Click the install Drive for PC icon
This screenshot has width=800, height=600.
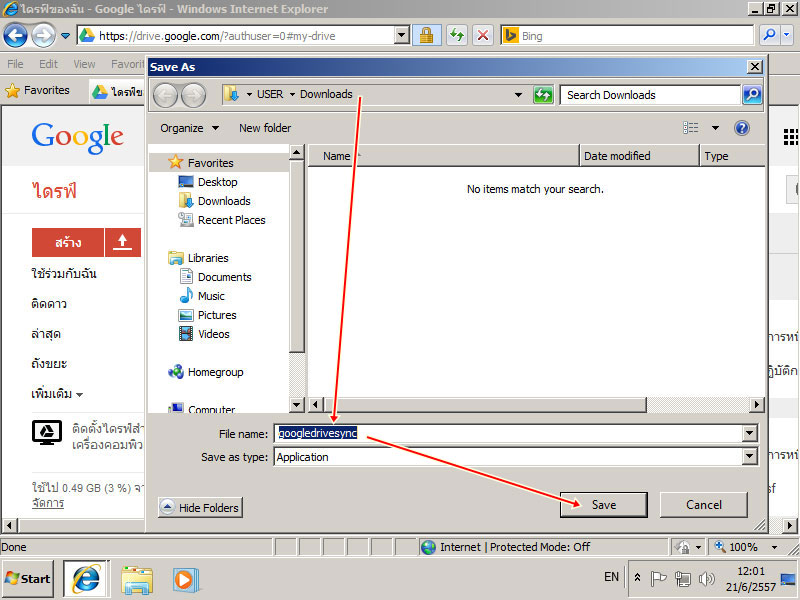47,433
